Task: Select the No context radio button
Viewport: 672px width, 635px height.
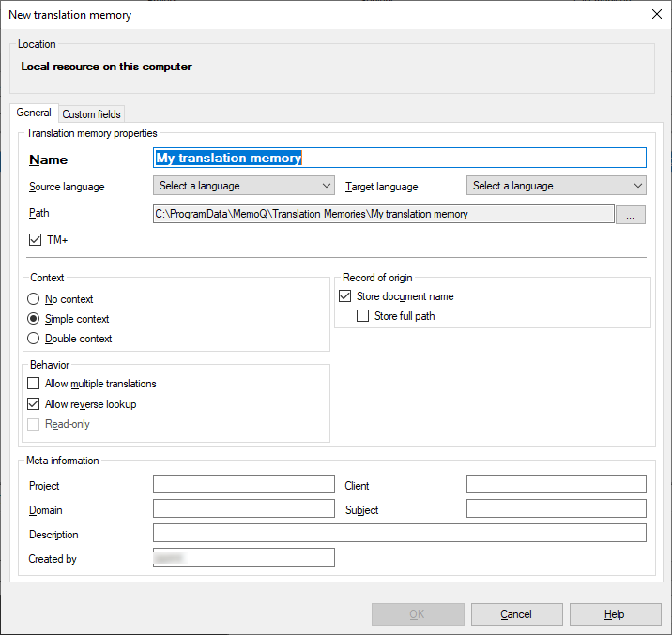Action: [x=35, y=299]
